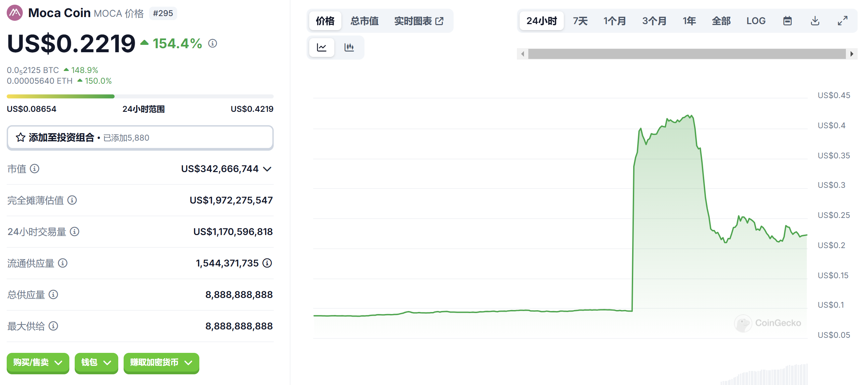Switch to the 总市值 tab
868x385 pixels.
point(364,21)
